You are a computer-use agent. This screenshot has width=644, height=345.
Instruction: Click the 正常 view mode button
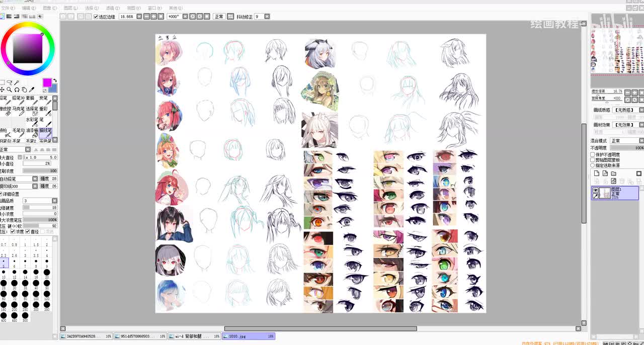pos(219,17)
